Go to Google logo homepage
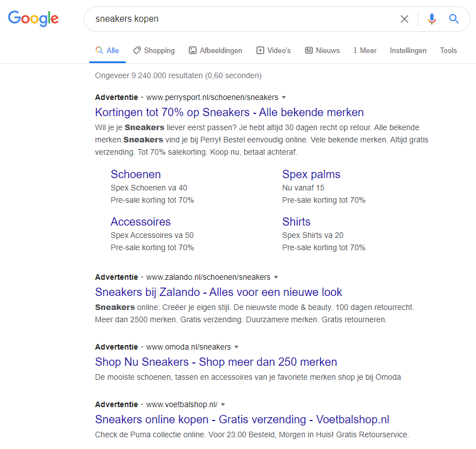This screenshot has width=476, height=449. click(x=33, y=18)
